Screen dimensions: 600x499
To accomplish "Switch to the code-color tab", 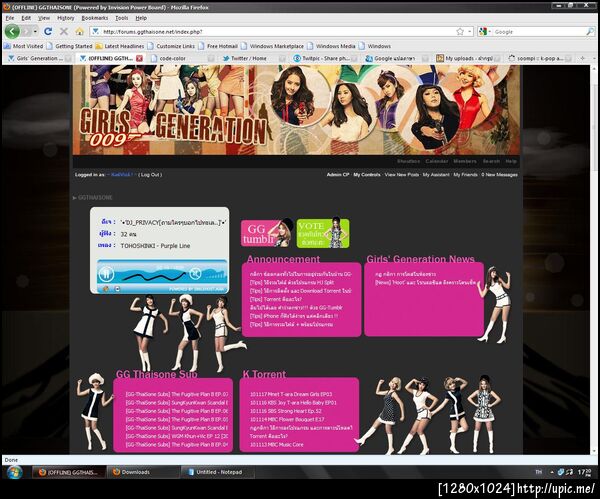I will pyautogui.click(x=181, y=58).
